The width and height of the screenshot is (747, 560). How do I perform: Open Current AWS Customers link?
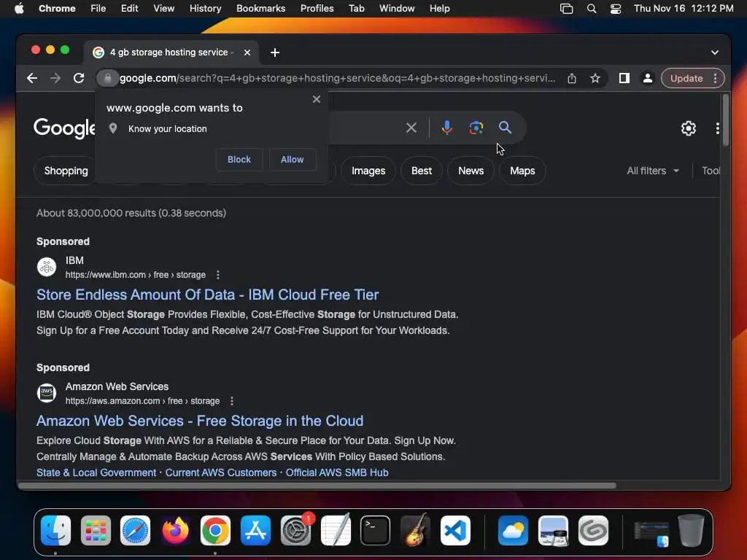coord(220,472)
